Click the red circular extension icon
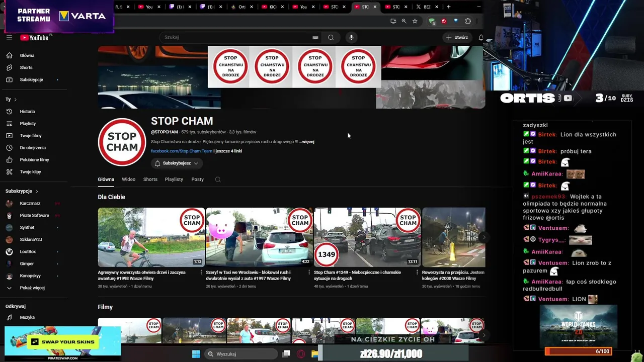644x362 pixels. [x=443, y=21]
